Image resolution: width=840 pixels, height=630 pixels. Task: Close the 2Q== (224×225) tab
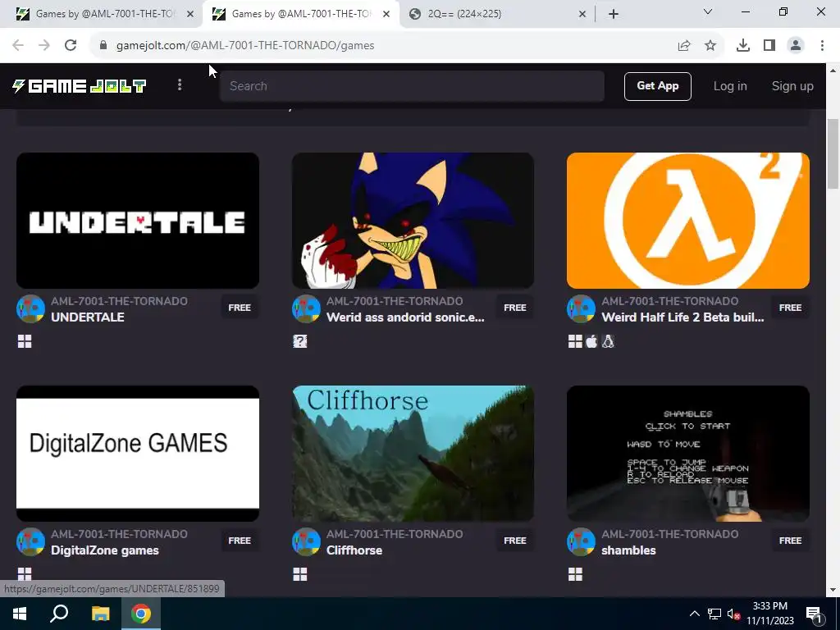[x=582, y=15]
